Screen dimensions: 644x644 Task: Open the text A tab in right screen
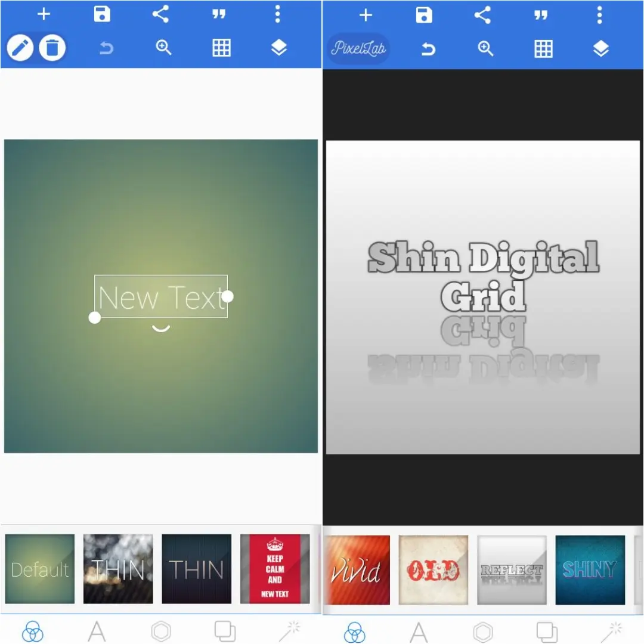click(419, 633)
